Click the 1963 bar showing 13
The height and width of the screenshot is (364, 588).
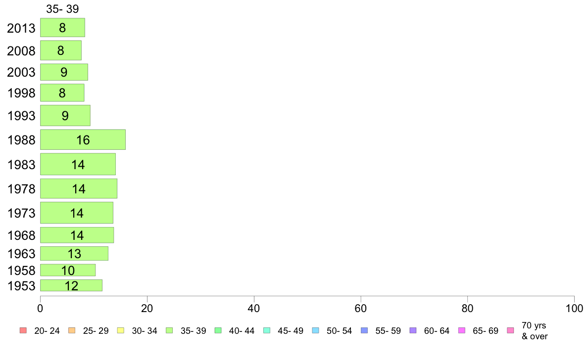[74, 253]
